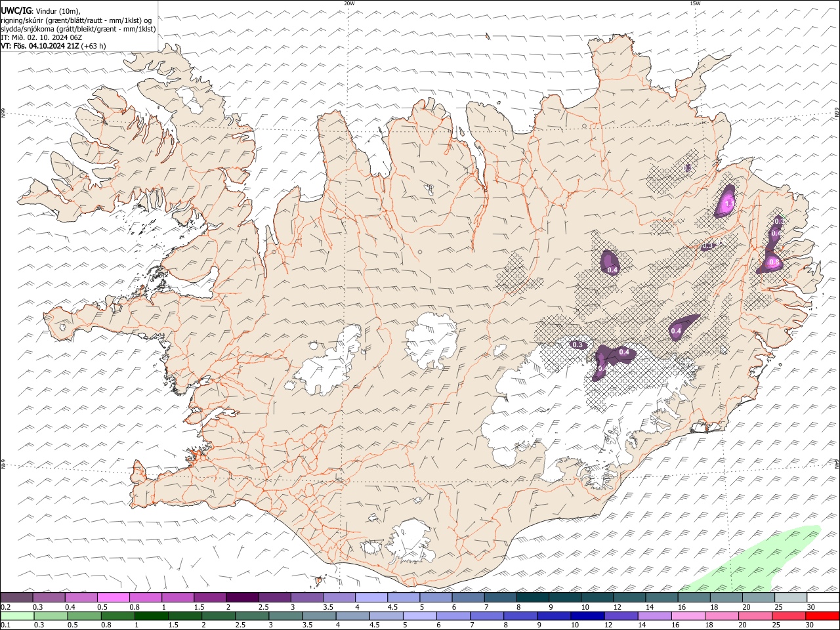This screenshot has height=630, width=840.
Task: Click the 15W longitude label
Action: point(695,3)
